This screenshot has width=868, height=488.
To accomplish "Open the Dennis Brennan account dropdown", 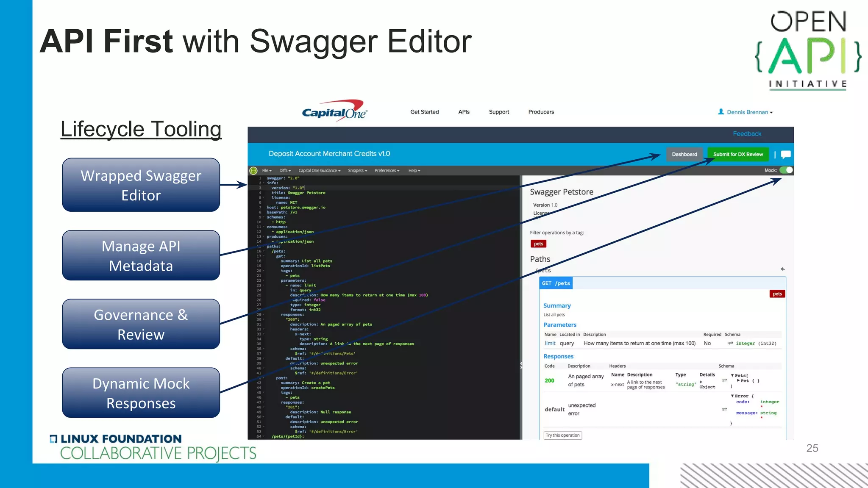I will pos(750,112).
